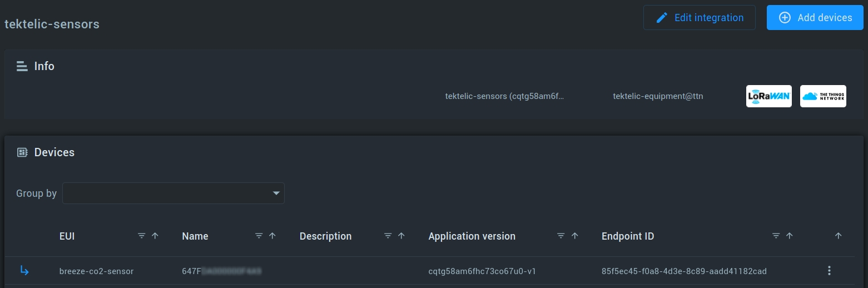Sort by Description column arrow

click(x=401, y=236)
